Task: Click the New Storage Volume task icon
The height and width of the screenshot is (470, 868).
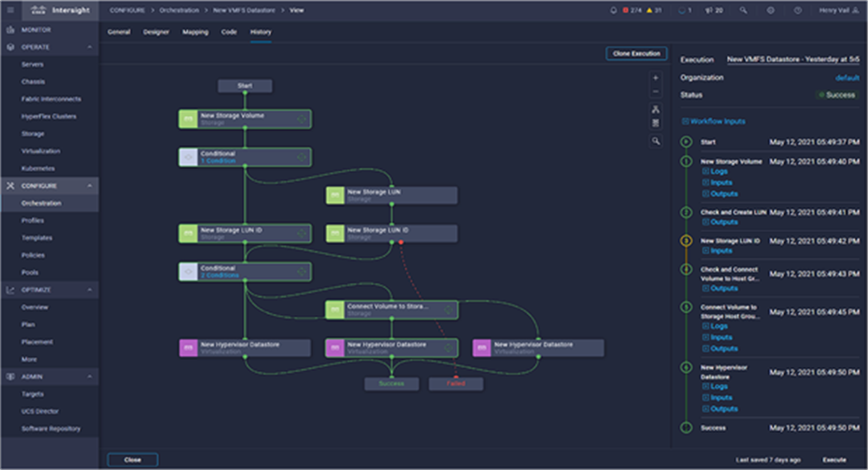Action: 188,119
